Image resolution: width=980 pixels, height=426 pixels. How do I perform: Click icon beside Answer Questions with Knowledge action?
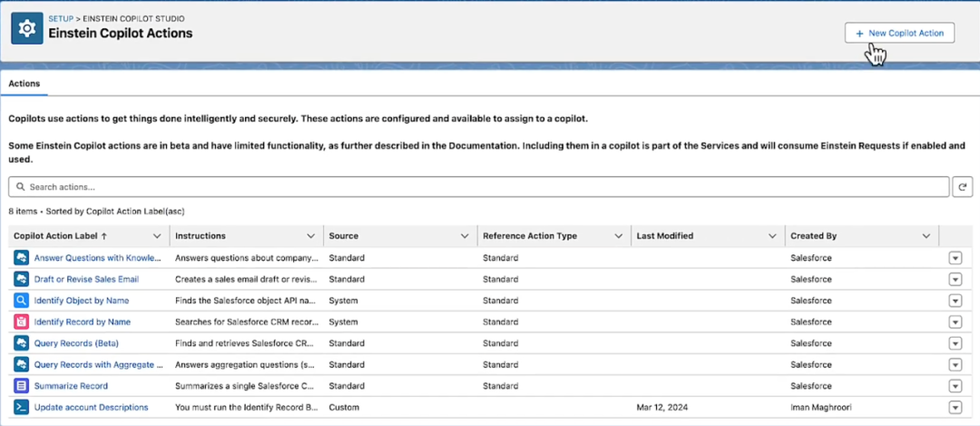[21, 258]
